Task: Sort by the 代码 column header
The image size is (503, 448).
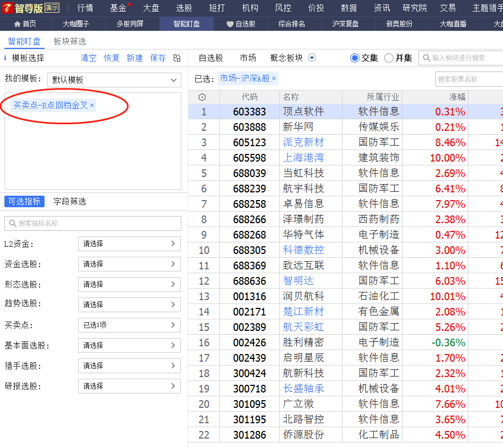Action: (250, 97)
